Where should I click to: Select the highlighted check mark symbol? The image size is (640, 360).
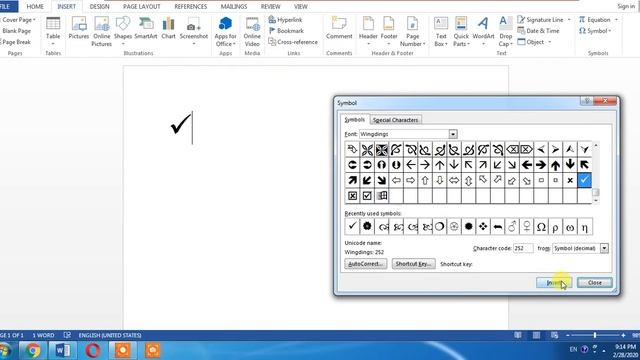tap(584, 180)
